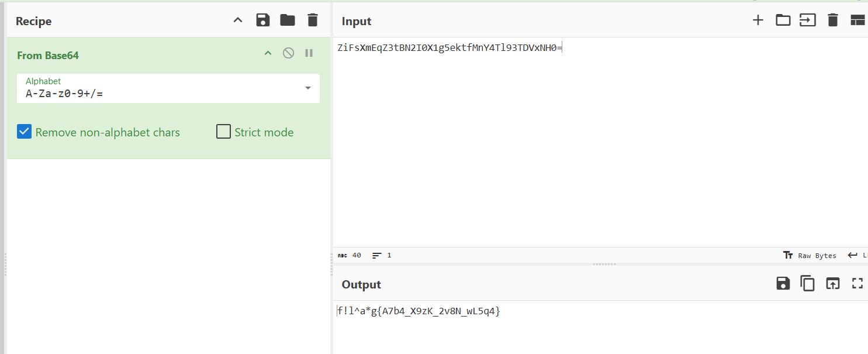Maximise the output pane
The height and width of the screenshot is (354, 868).
(857, 284)
